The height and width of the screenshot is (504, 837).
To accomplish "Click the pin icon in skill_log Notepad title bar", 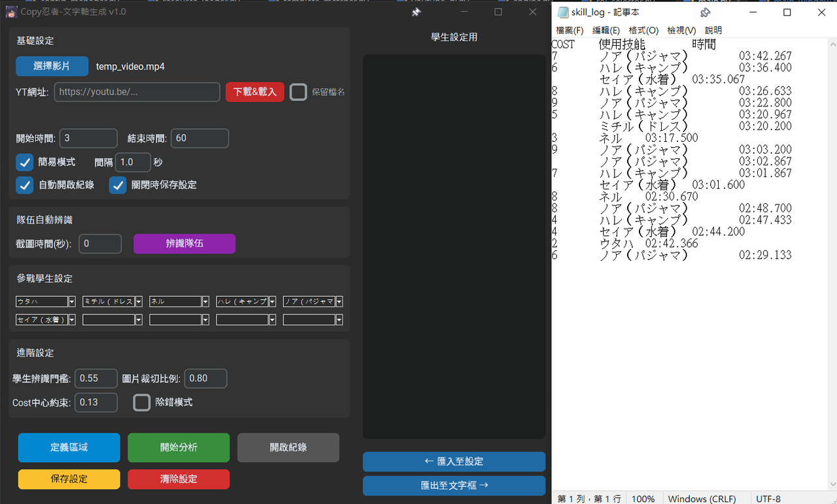I will [x=704, y=12].
